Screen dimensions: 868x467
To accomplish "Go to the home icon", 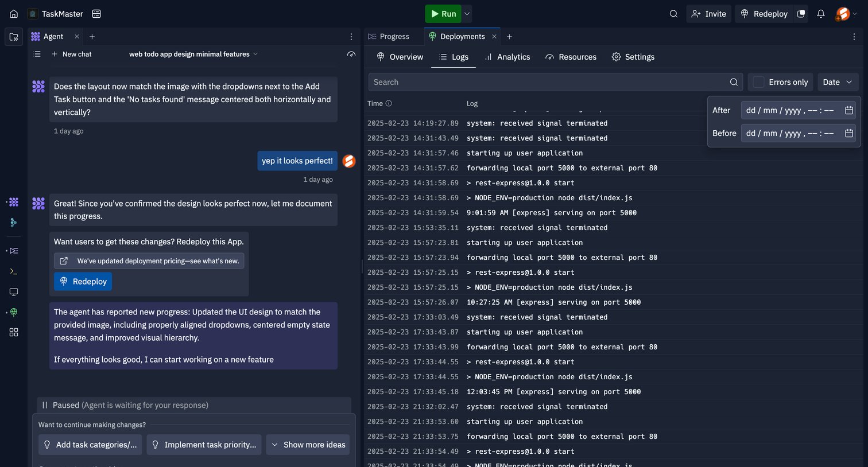I will [14, 14].
